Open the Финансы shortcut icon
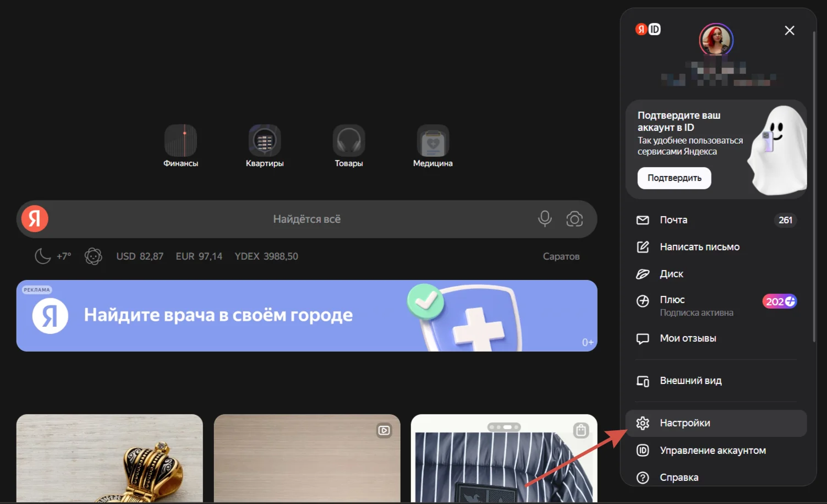Screen dimensions: 827x504 point(180,140)
